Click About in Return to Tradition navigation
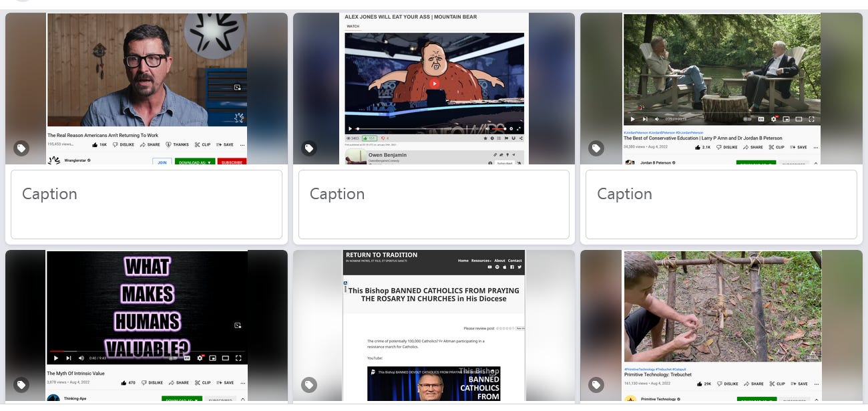This screenshot has height=411, width=868. tap(499, 261)
